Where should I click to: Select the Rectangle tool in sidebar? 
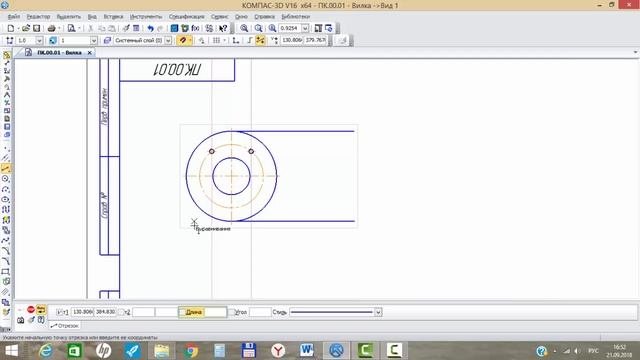pyautogui.click(x=6, y=271)
